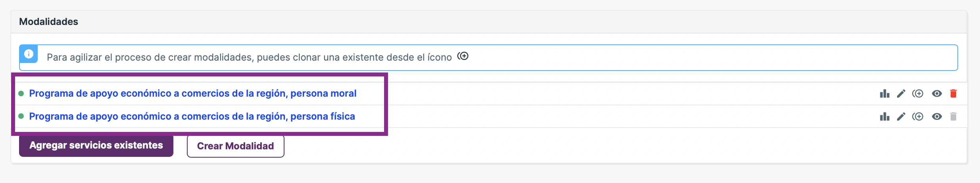The height and width of the screenshot is (183, 980).
Task: Edit the persona moral program with pencil icon
Action: (x=901, y=94)
